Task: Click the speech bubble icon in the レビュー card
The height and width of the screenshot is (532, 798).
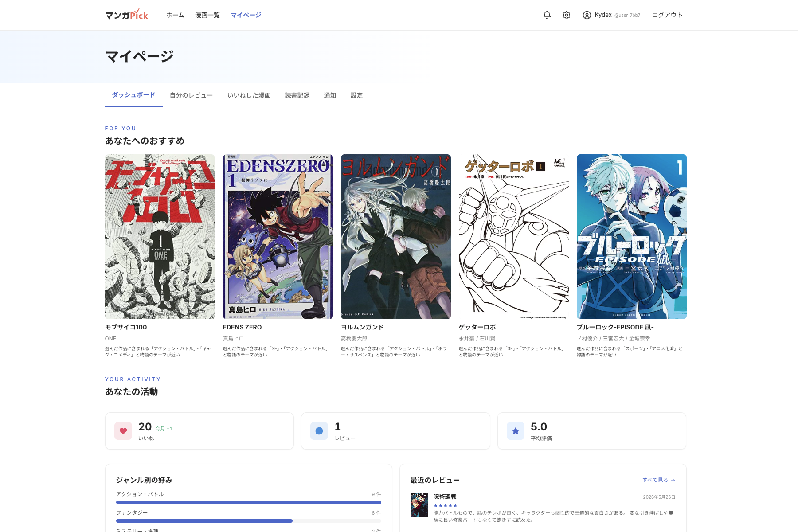Action: 319,431
